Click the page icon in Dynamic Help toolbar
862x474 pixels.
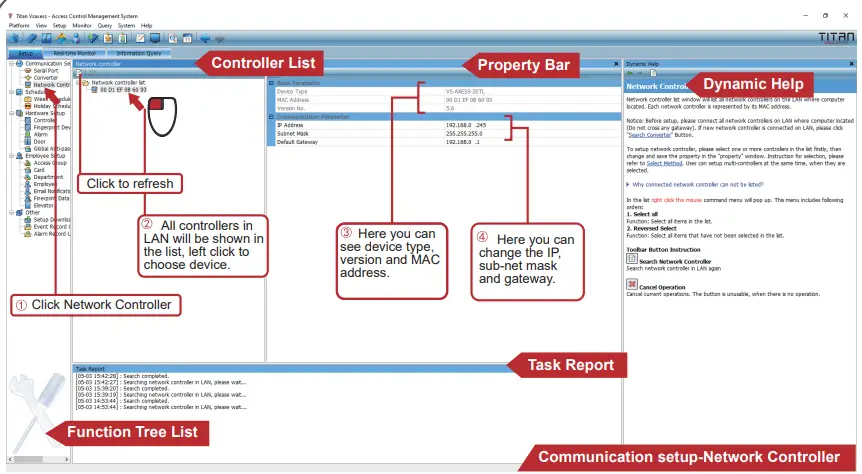tap(653, 73)
